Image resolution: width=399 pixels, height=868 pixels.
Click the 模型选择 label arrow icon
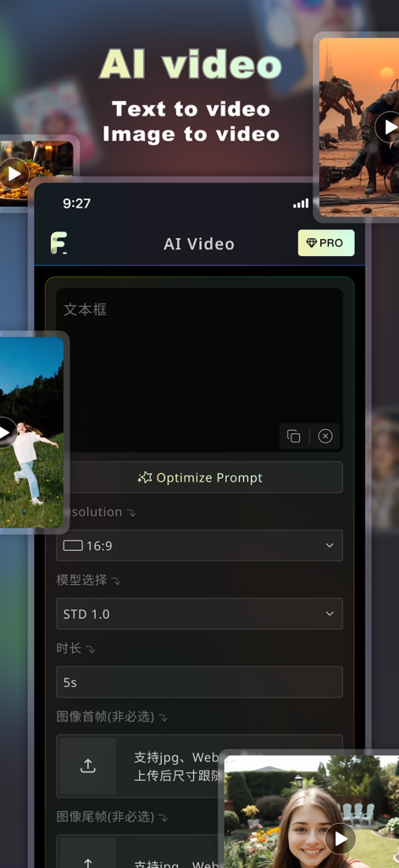pos(116,581)
